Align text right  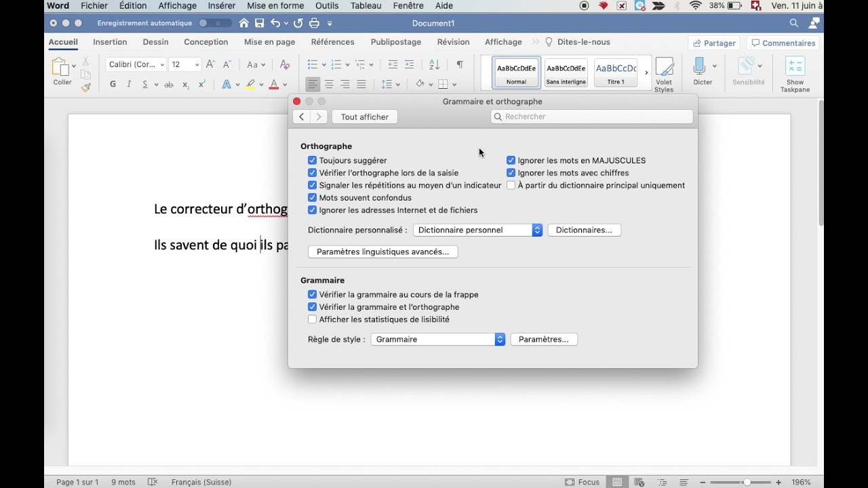[x=345, y=85]
